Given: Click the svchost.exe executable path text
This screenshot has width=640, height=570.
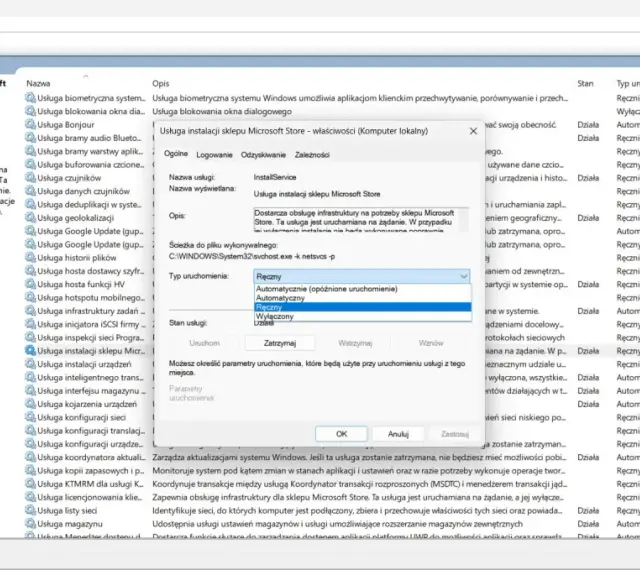Looking at the screenshot, I should click(252, 256).
